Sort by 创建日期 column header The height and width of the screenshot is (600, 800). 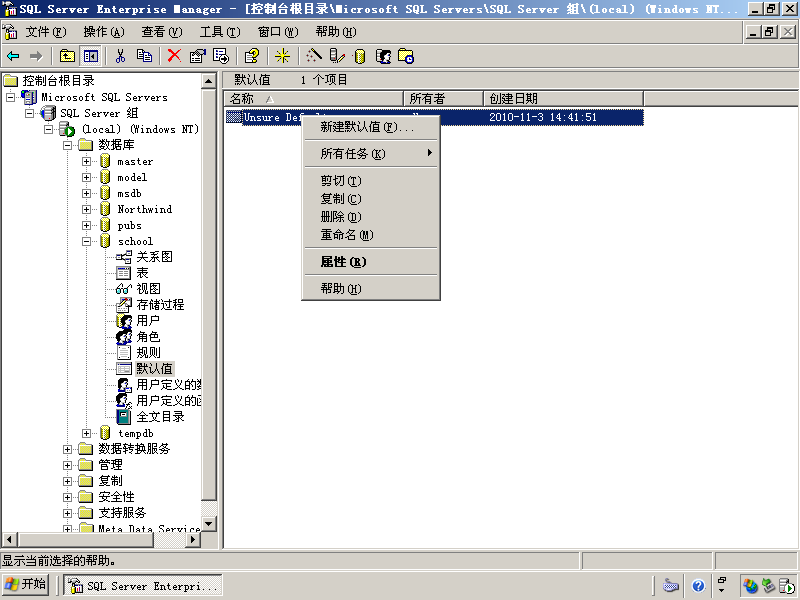pyautogui.click(x=563, y=98)
